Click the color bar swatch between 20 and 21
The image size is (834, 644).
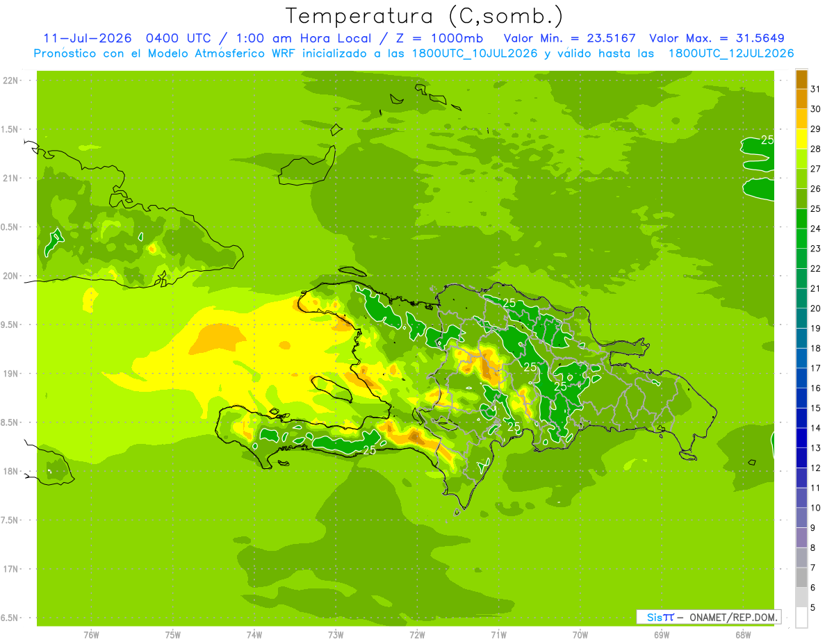(801, 298)
